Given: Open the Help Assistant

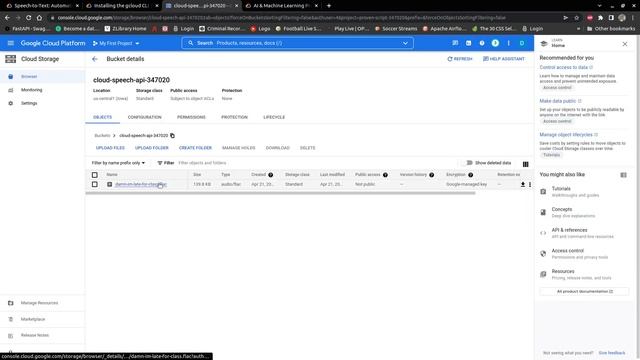Looking at the screenshot, I should pos(504,59).
